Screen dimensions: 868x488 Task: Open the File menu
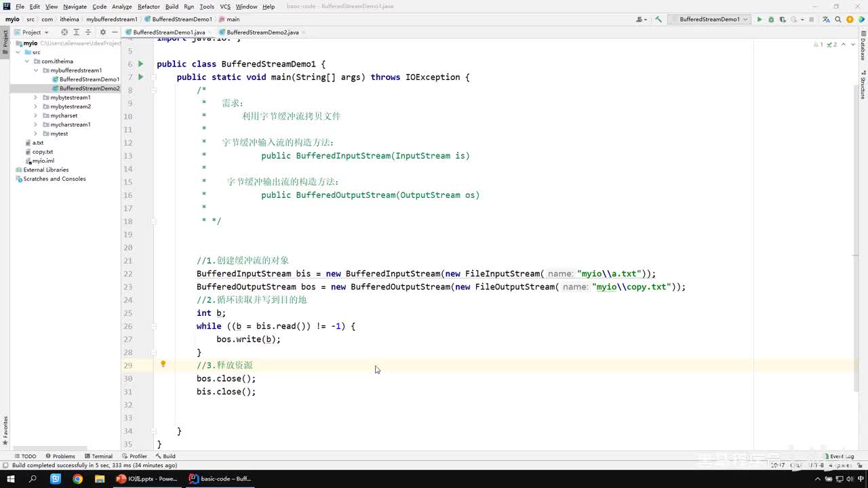[x=20, y=7]
